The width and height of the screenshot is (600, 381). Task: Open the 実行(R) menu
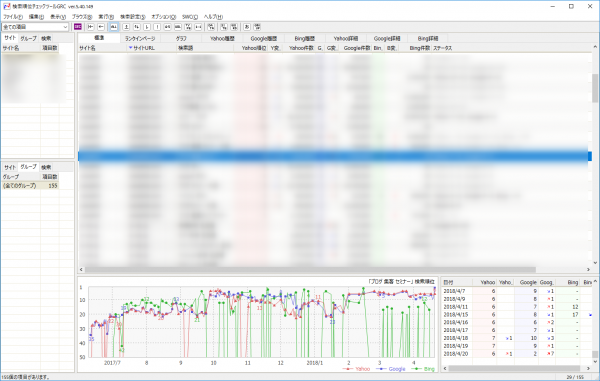point(106,17)
